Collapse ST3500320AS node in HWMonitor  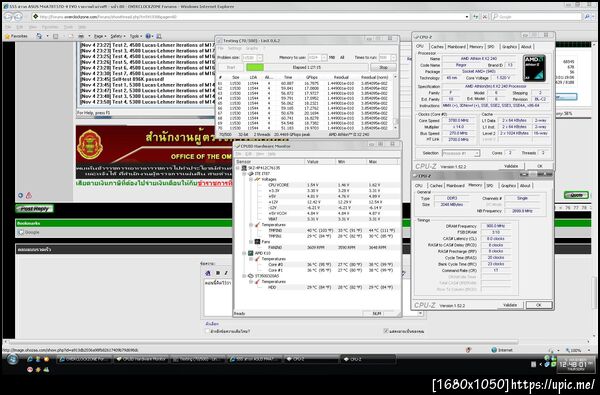[245, 276]
